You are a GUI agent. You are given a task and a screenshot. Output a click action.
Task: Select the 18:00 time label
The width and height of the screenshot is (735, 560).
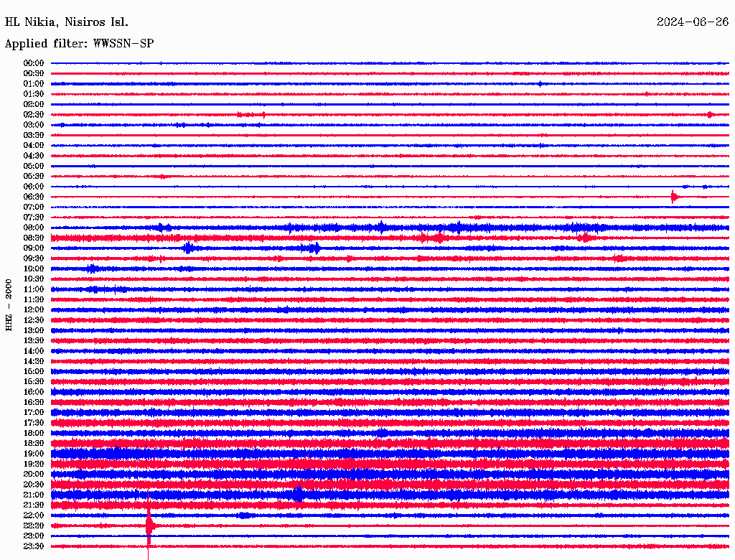pos(34,433)
